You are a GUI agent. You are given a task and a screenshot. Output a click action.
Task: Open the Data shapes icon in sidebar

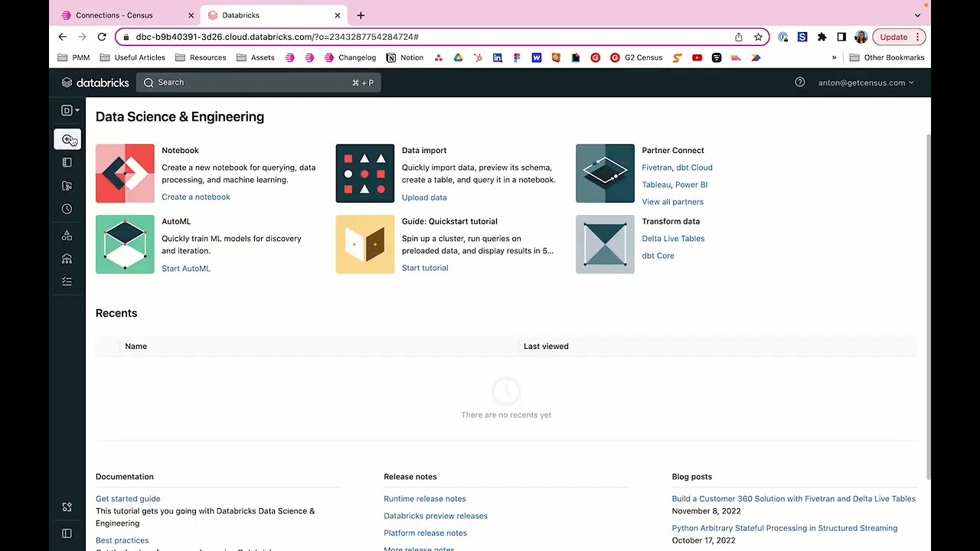(x=67, y=236)
